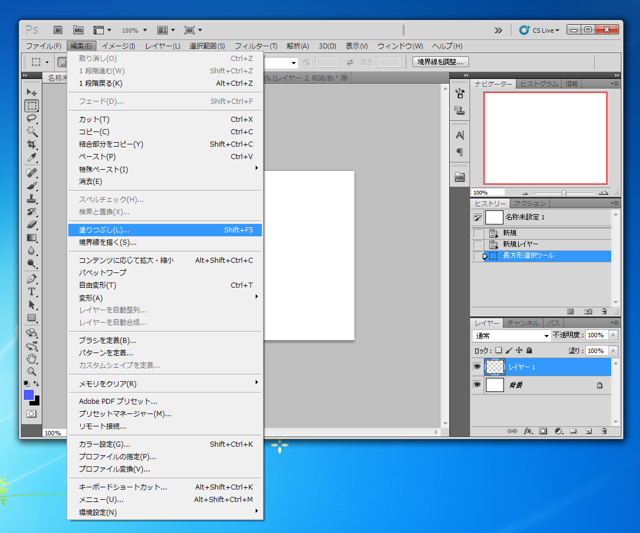Select the Zoom magnifier tool in the toolbox
This screenshot has height=533, width=640.
pos(32,371)
